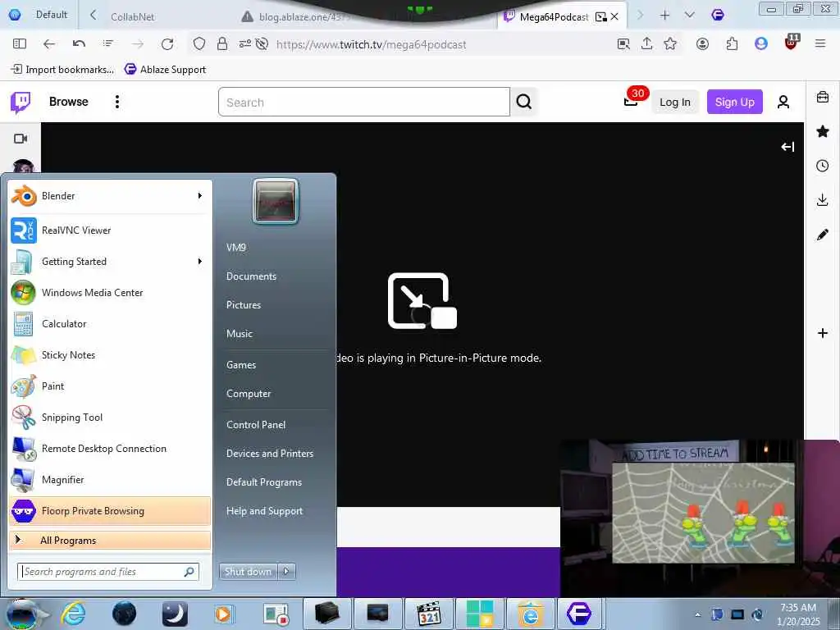Open the list all tabs dropdown
The width and height of the screenshot is (840, 630).
[x=689, y=15]
